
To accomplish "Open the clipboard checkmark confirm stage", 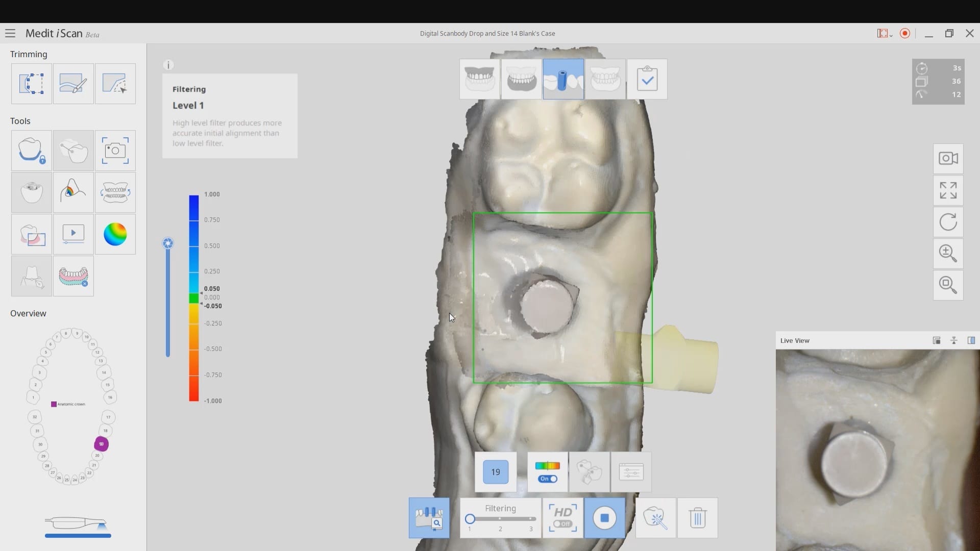I will (x=647, y=79).
